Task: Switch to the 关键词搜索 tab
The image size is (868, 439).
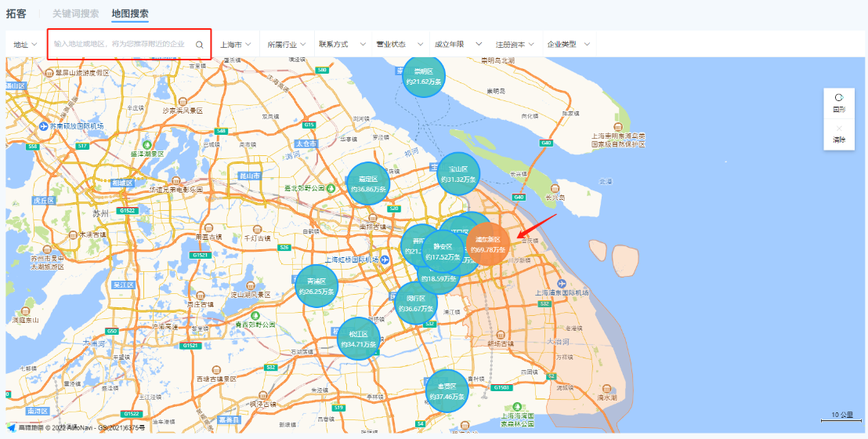Action: (76, 14)
